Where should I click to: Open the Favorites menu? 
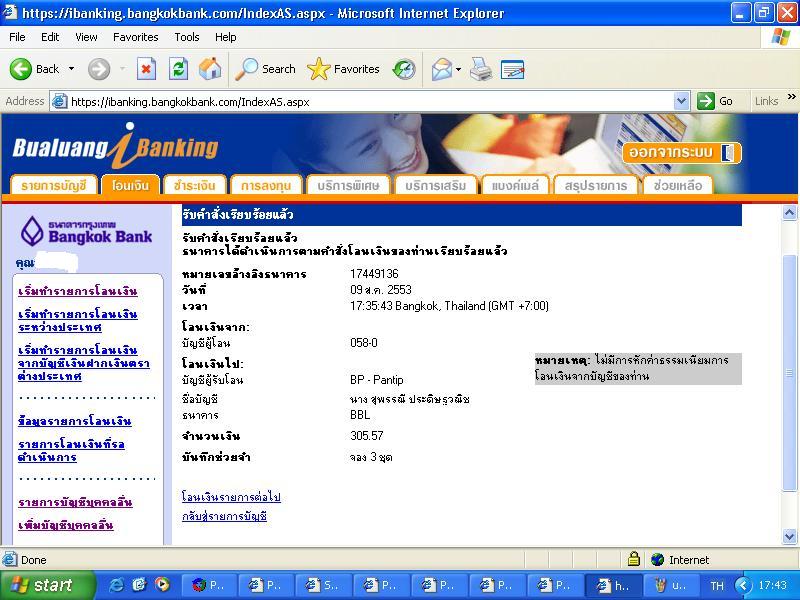[x=136, y=37]
